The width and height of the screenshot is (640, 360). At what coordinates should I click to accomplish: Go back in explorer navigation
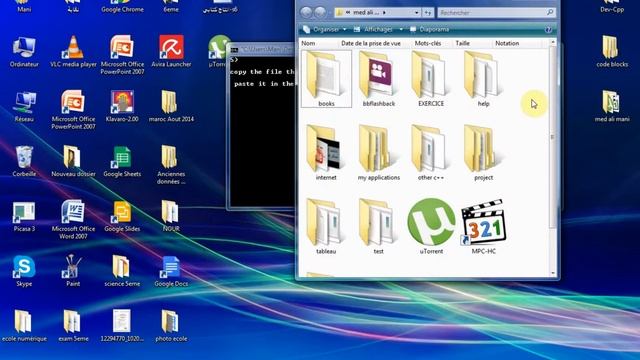click(306, 13)
